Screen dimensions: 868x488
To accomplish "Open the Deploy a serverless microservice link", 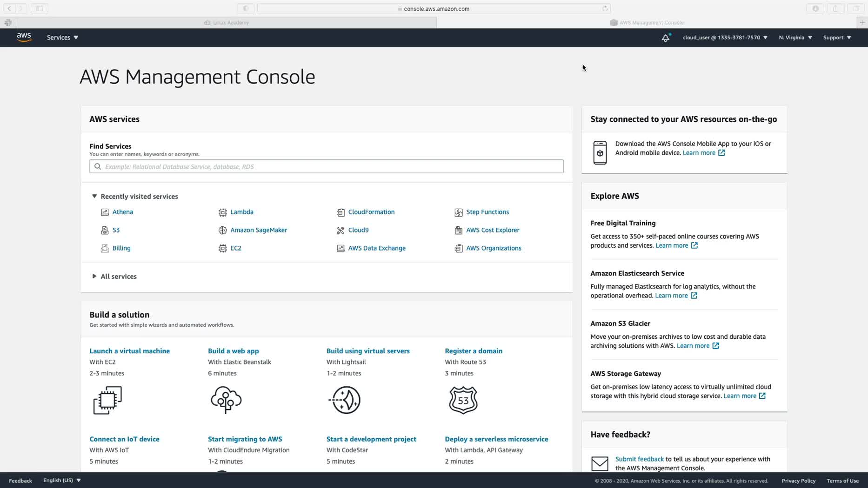I will [x=496, y=439].
